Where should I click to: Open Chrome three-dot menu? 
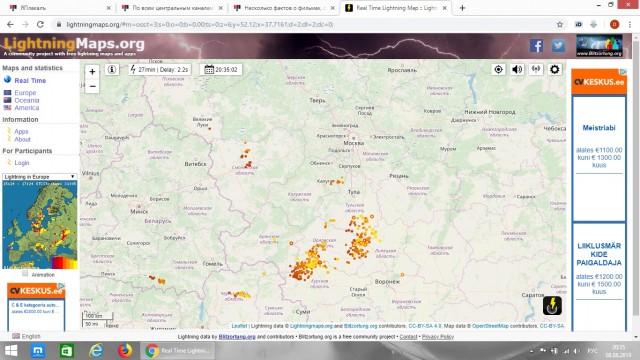pyautogui.click(x=630, y=24)
